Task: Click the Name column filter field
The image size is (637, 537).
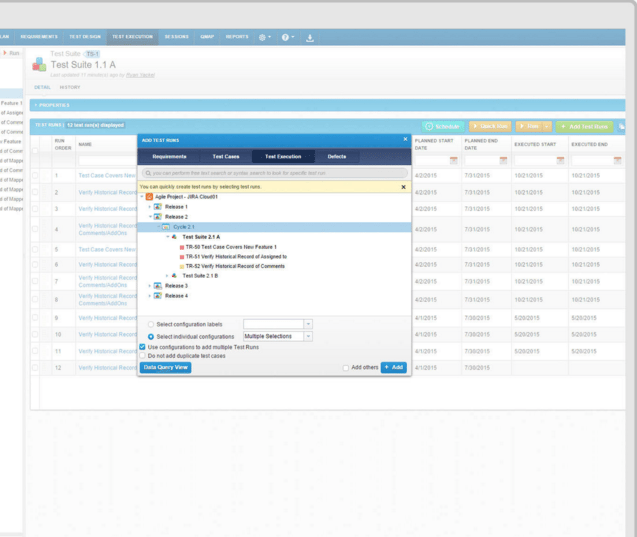Action: click(x=107, y=161)
